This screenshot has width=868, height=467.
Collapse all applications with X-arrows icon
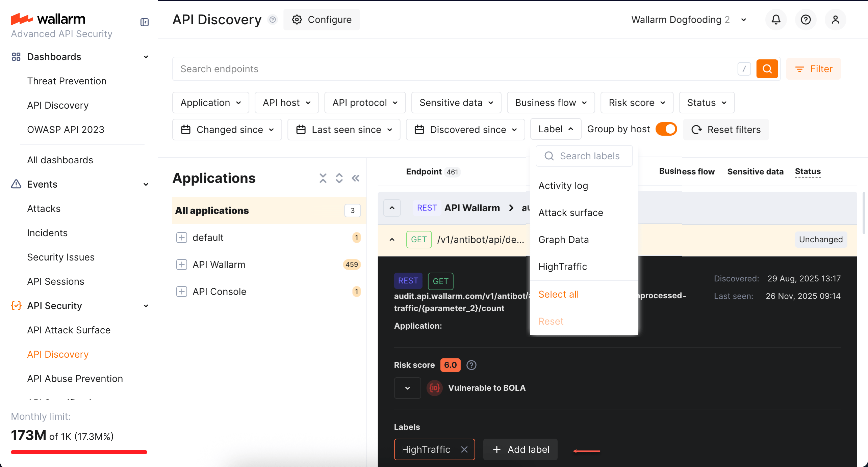(323, 178)
